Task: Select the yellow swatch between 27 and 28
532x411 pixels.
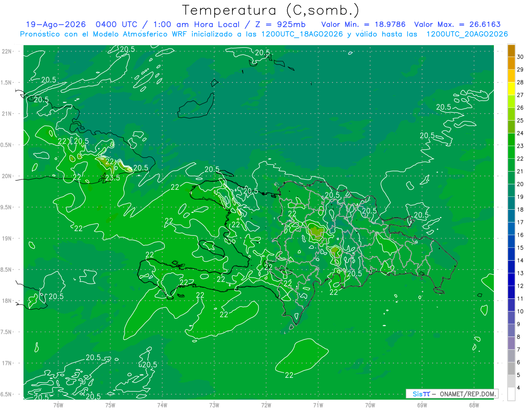Action: coord(511,89)
